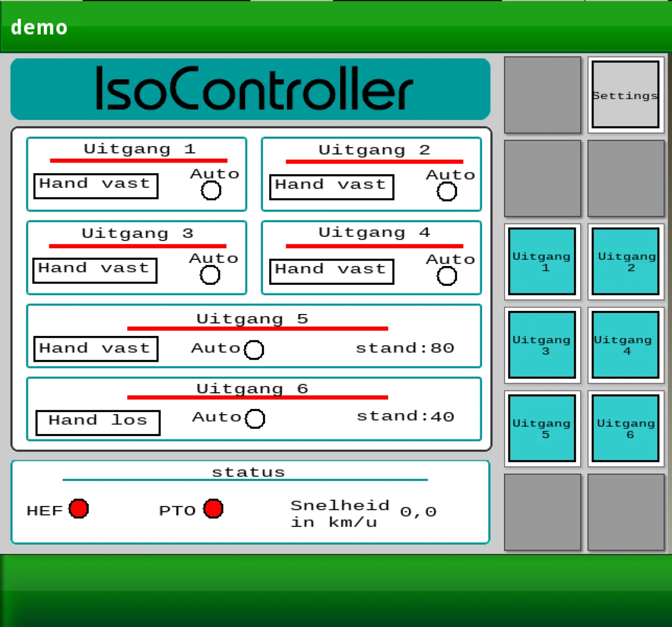Click the Snelheid speed value 0,0

point(418,511)
